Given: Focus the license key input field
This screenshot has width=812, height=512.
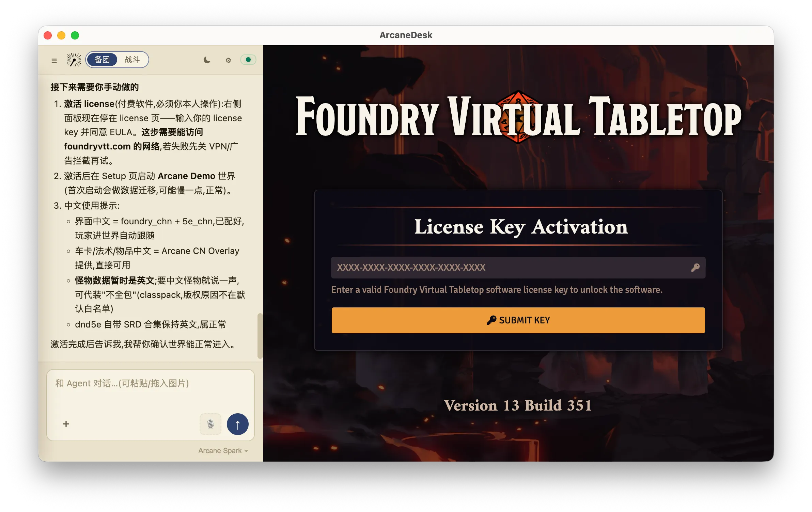Looking at the screenshot, I should [x=518, y=268].
